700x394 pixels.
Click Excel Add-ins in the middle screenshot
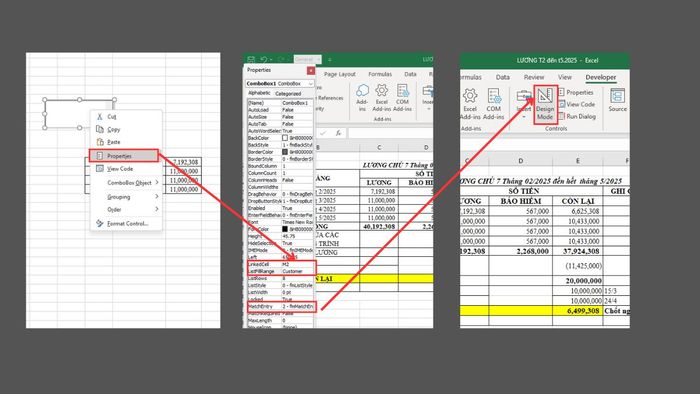(x=382, y=98)
